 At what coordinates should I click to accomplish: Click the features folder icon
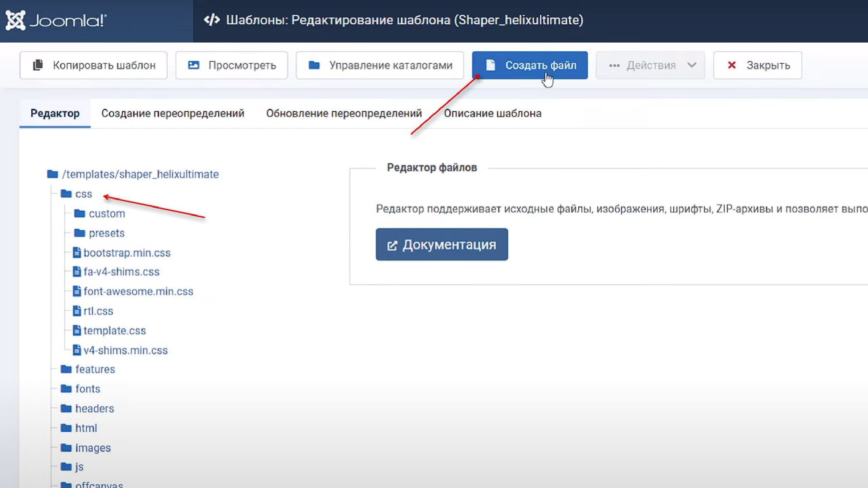(x=66, y=369)
